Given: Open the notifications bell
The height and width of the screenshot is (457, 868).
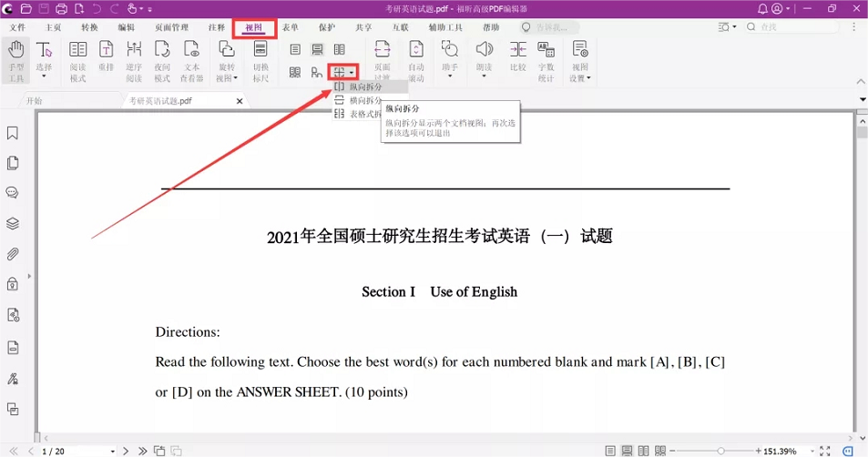Looking at the screenshot, I should (762, 9).
